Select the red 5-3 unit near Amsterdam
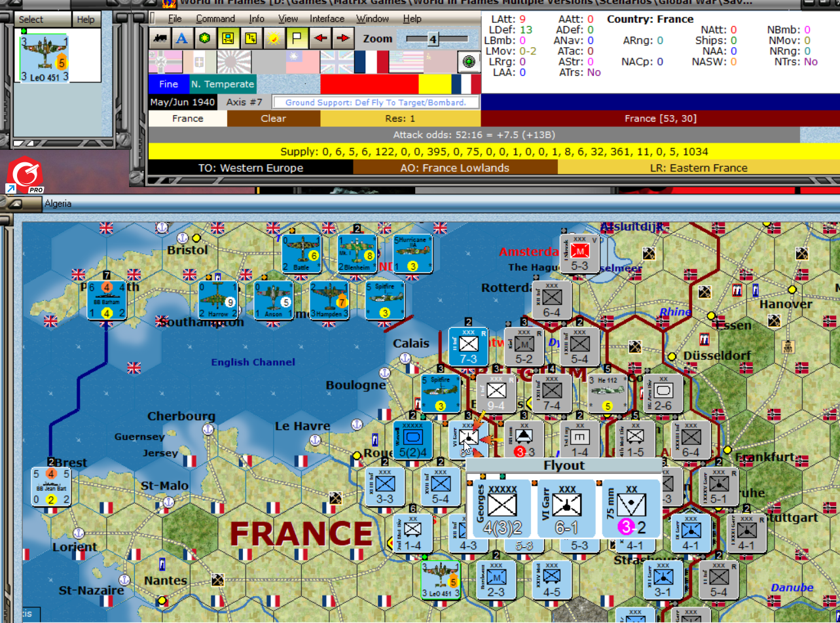 tap(579, 254)
